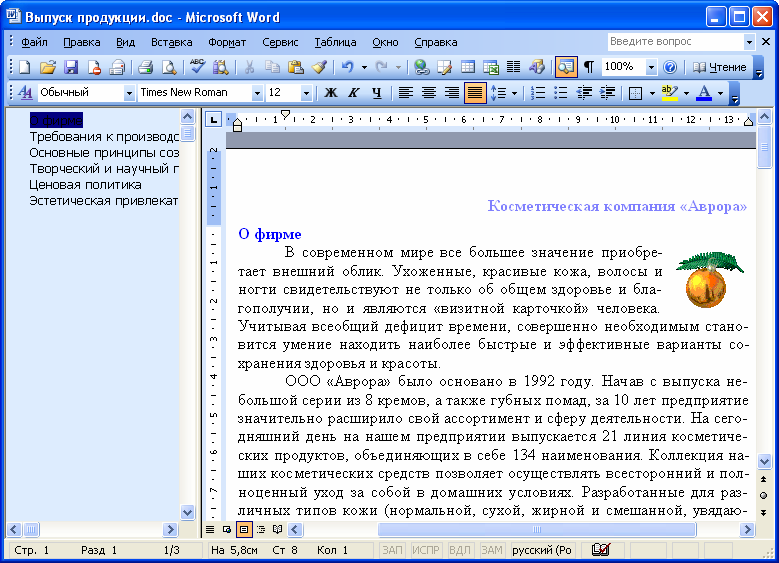Open the Word Help question mark icon
The width and height of the screenshot is (779, 563).
[x=670, y=67]
